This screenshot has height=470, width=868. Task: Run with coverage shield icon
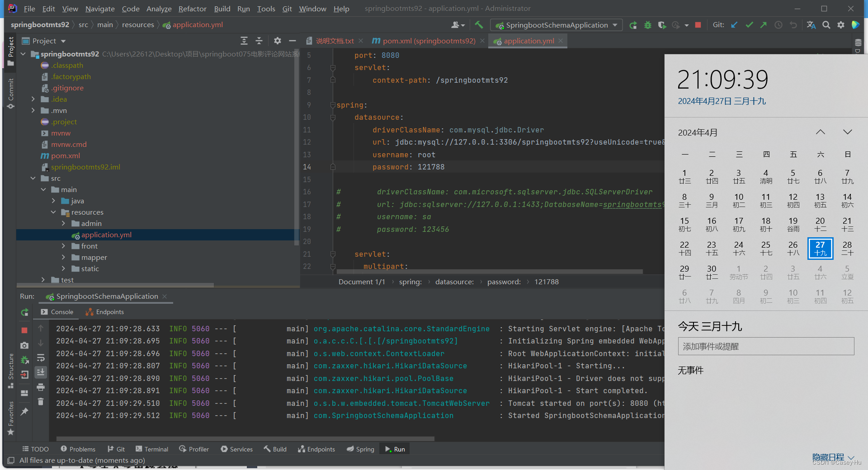coord(662,25)
